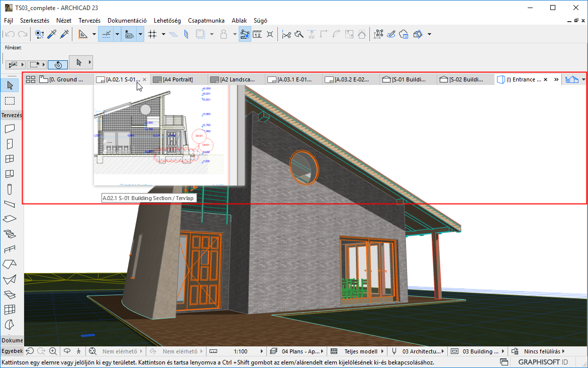This screenshot has height=368, width=588.
Task: Close the A.02.1 S-01 tab
Action: pos(145,79)
